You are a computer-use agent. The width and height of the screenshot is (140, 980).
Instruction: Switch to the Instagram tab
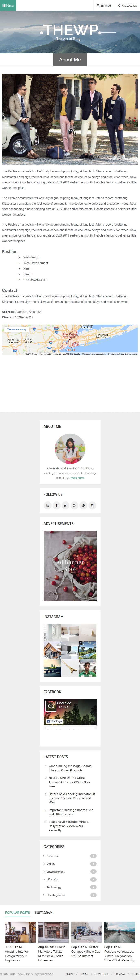pos(44,912)
